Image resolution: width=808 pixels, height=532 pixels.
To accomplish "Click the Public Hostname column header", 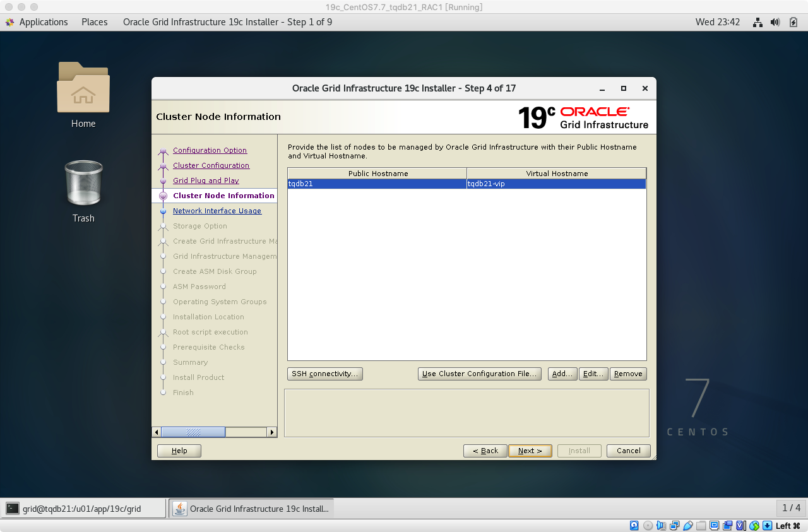I will 377,173.
